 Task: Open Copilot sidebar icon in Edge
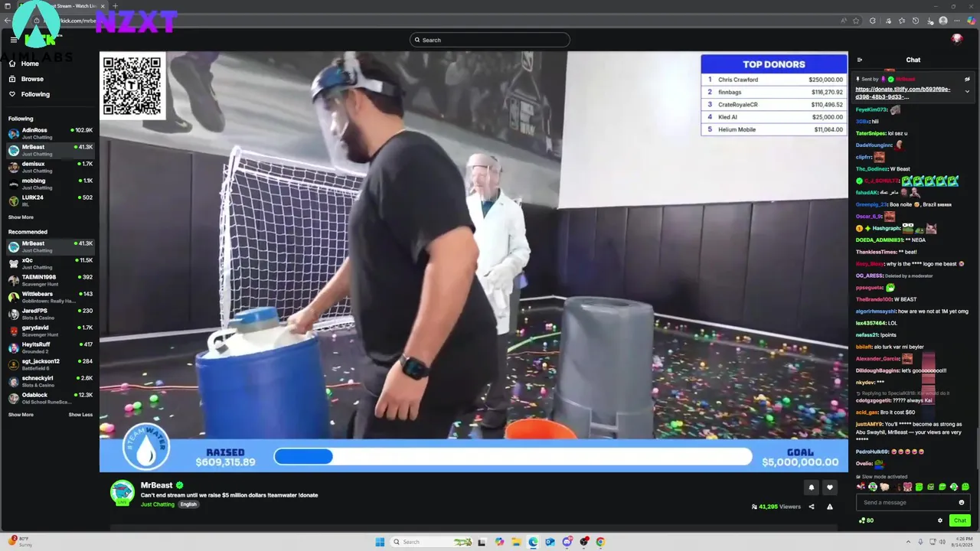[x=972, y=21]
